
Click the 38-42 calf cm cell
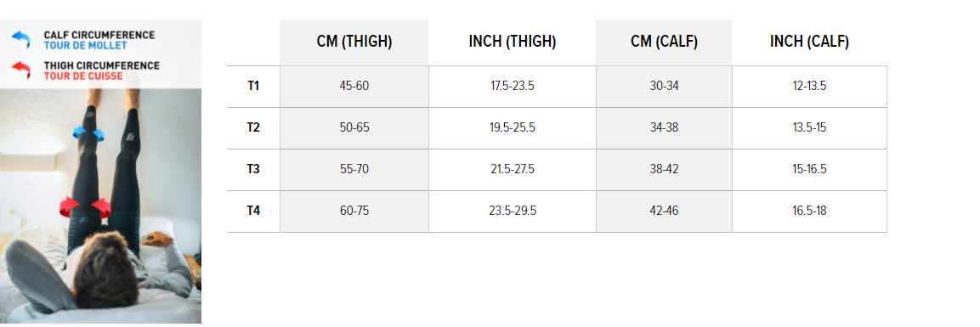[664, 170]
